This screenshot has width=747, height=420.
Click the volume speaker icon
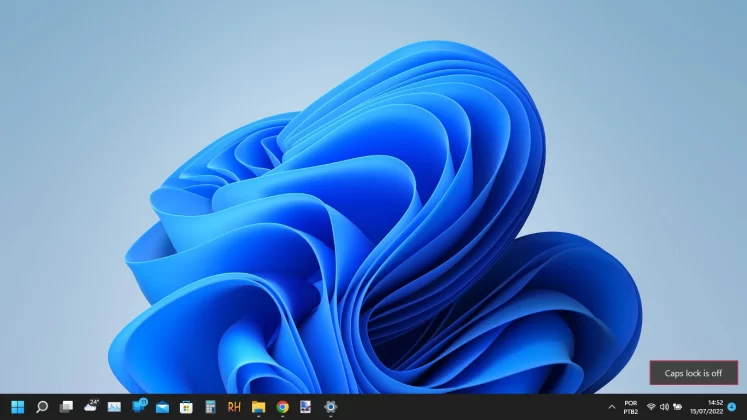click(x=664, y=407)
